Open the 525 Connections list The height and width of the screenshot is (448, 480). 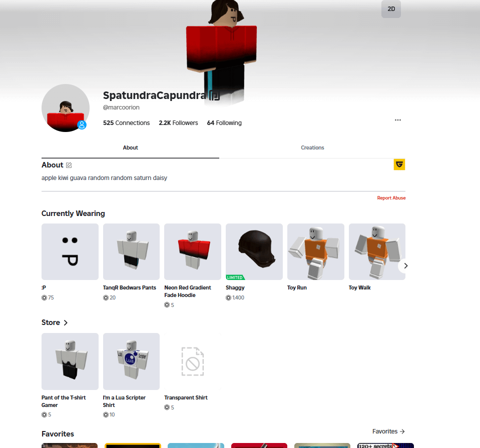(x=127, y=123)
